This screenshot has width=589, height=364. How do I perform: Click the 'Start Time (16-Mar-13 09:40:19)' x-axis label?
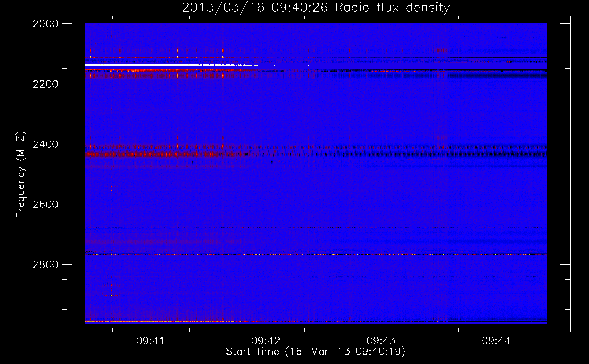[316, 351]
